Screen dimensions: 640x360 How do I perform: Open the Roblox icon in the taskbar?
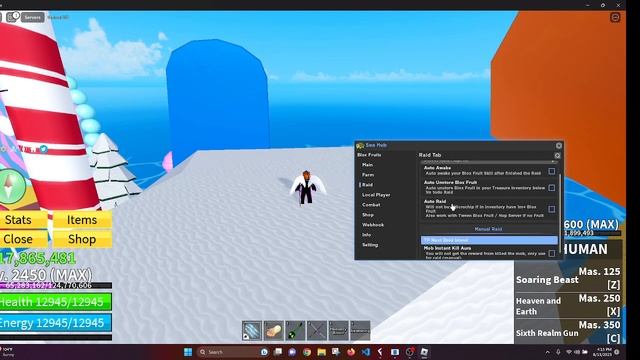click(424, 352)
